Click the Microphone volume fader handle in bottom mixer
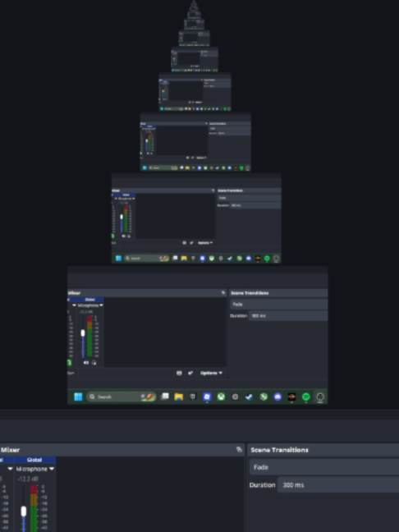399x532 pixels. 24,511
